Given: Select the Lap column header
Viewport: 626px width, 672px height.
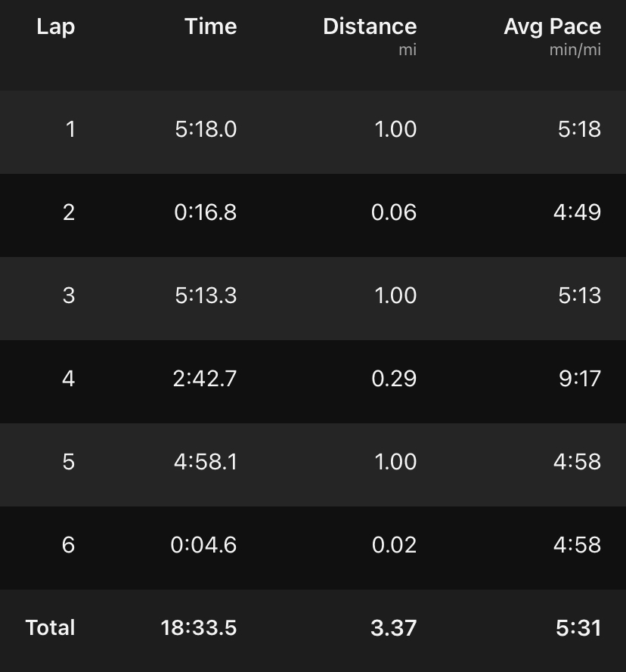Looking at the screenshot, I should pos(56,27).
